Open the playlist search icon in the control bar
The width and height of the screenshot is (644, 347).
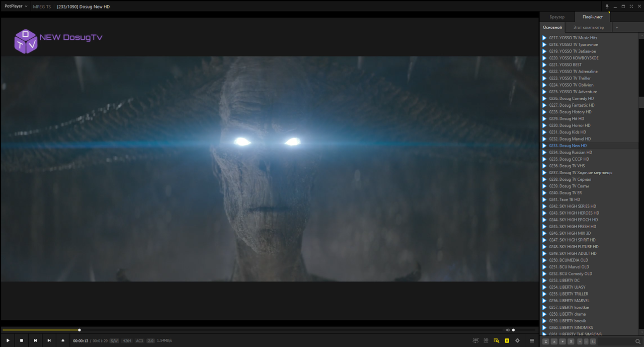click(x=497, y=341)
